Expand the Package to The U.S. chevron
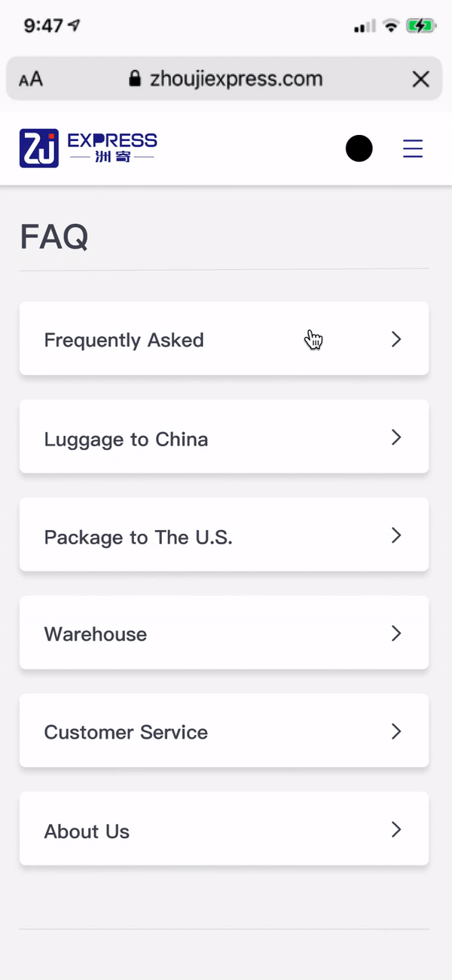Viewport: 452px width, 980px height. pos(396,535)
